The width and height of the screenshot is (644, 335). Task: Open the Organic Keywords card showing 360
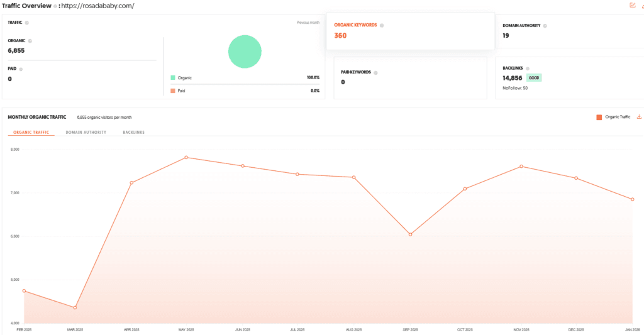(x=409, y=31)
